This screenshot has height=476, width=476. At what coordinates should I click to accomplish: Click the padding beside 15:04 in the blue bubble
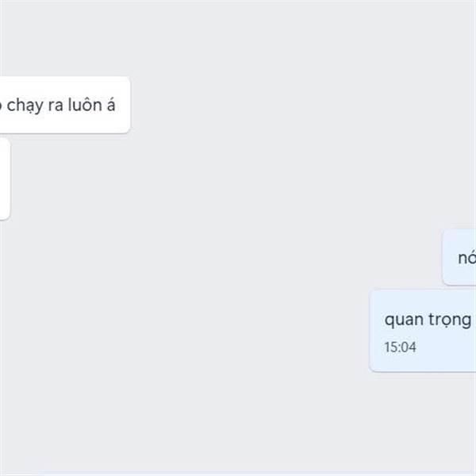pyautogui.click(x=445, y=347)
